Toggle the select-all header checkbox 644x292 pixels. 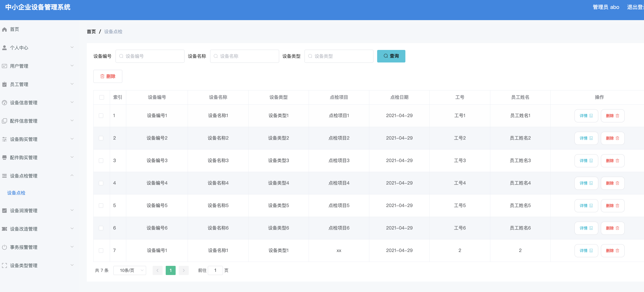click(x=102, y=97)
